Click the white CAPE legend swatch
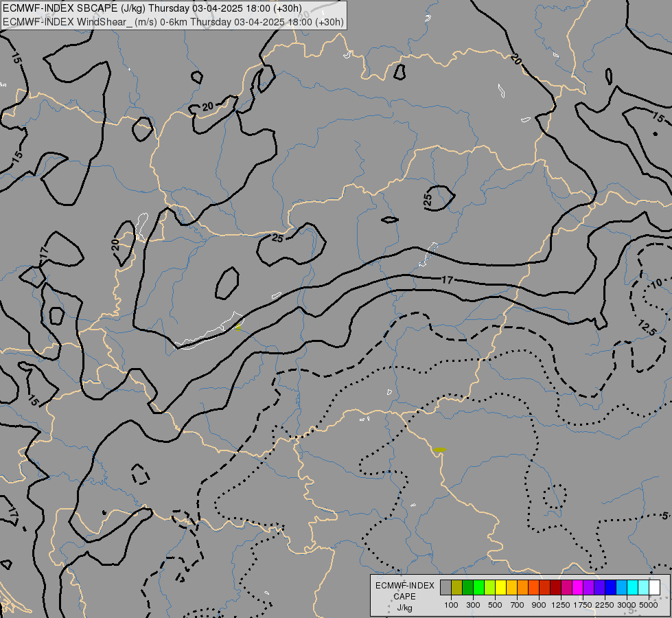Screen dimensions: 672x618 (x=655, y=588)
